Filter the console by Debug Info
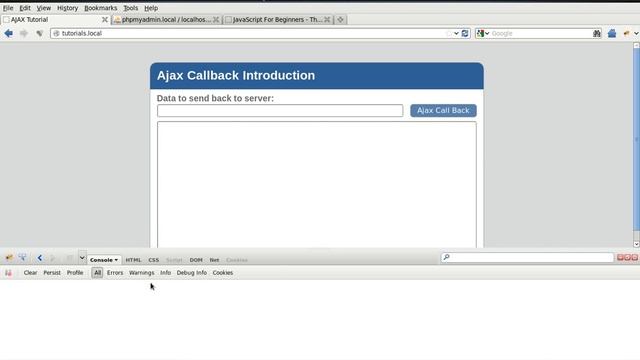The width and height of the screenshot is (640, 360). click(x=191, y=273)
